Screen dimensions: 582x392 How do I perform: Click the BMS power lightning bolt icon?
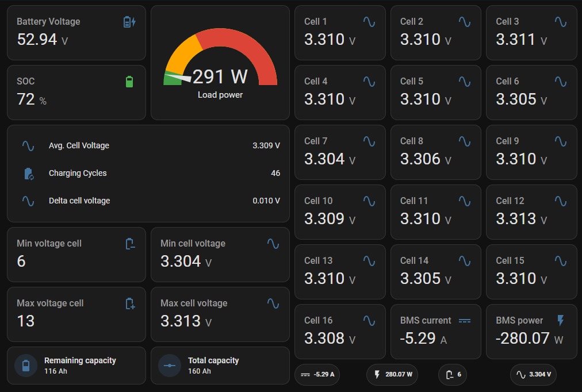561,320
